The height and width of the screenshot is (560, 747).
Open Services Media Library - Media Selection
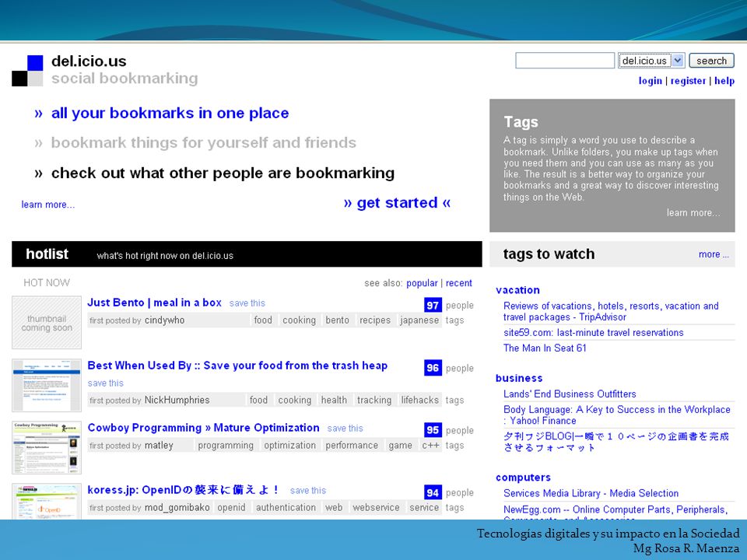[x=591, y=494]
